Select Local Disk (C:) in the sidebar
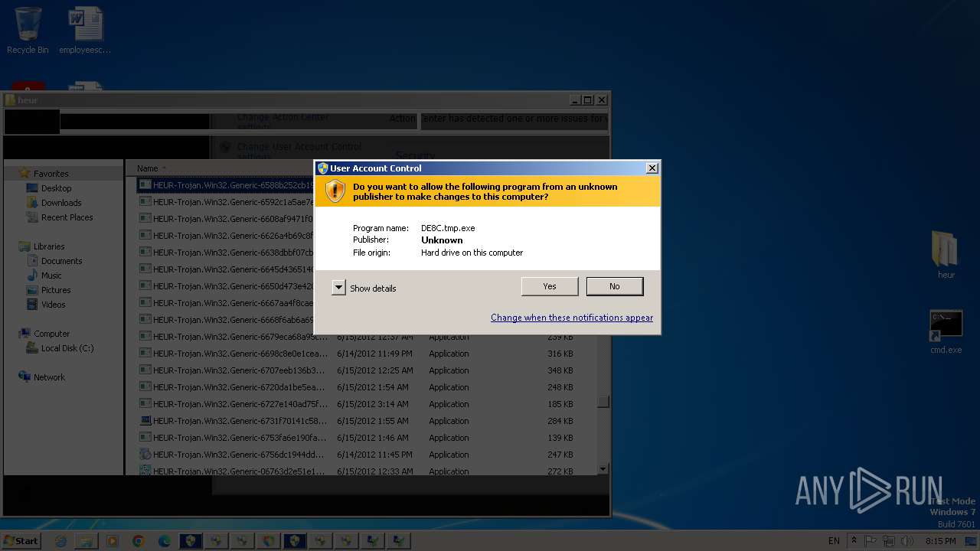Image resolution: width=980 pixels, height=551 pixels. pos(67,348)
